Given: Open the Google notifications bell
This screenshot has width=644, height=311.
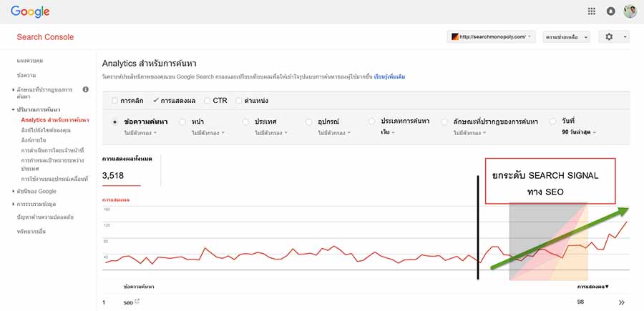Looking at the screenshot, I should [611, 11].
